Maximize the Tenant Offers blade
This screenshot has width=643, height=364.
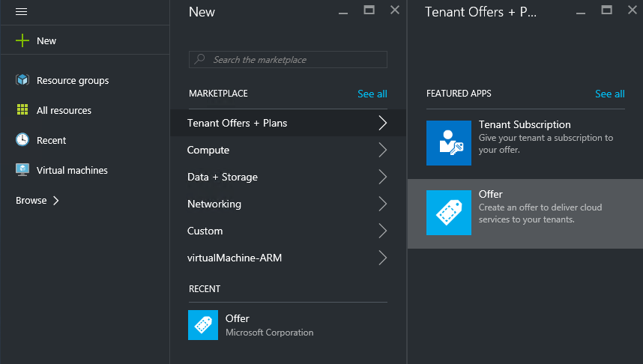[606, 10]
